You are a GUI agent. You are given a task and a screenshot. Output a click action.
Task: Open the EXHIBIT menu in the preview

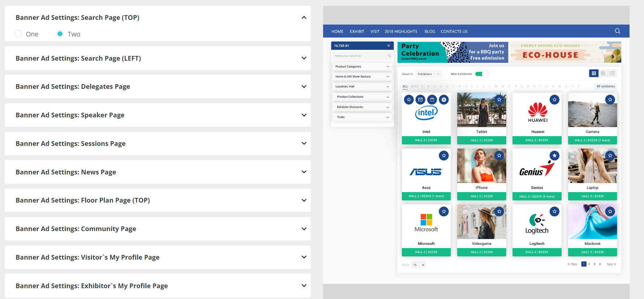(357, 31)
